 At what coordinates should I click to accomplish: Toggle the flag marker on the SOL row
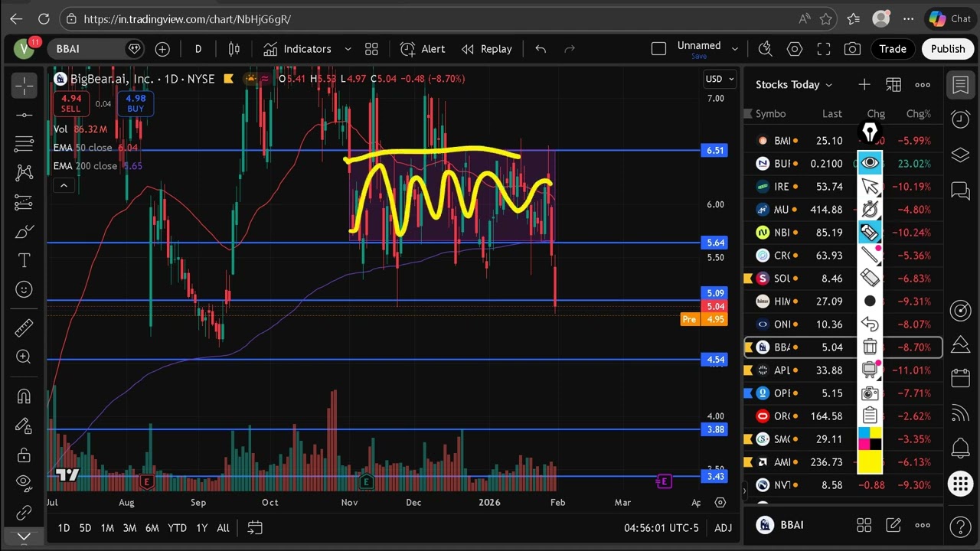point(749,278)
